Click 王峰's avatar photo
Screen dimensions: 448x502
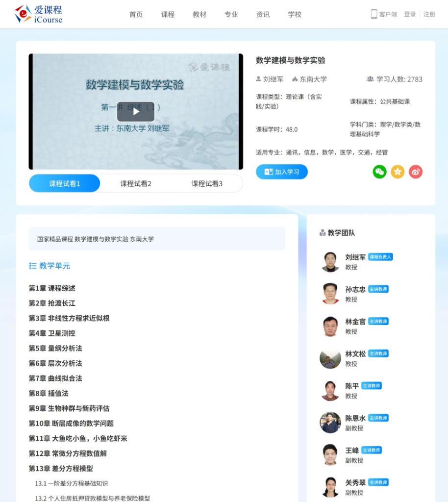pos(330,455)
